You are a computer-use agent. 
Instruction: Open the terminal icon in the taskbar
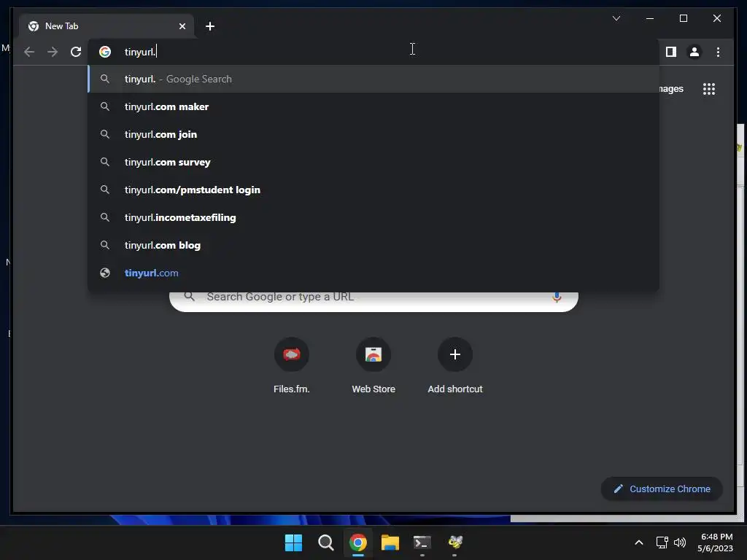click(x=422, y=542)
